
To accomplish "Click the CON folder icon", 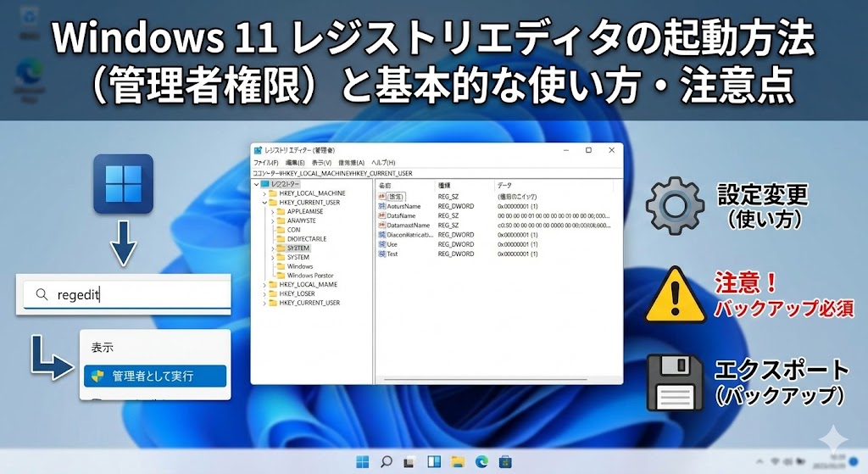I will (280, 230).
